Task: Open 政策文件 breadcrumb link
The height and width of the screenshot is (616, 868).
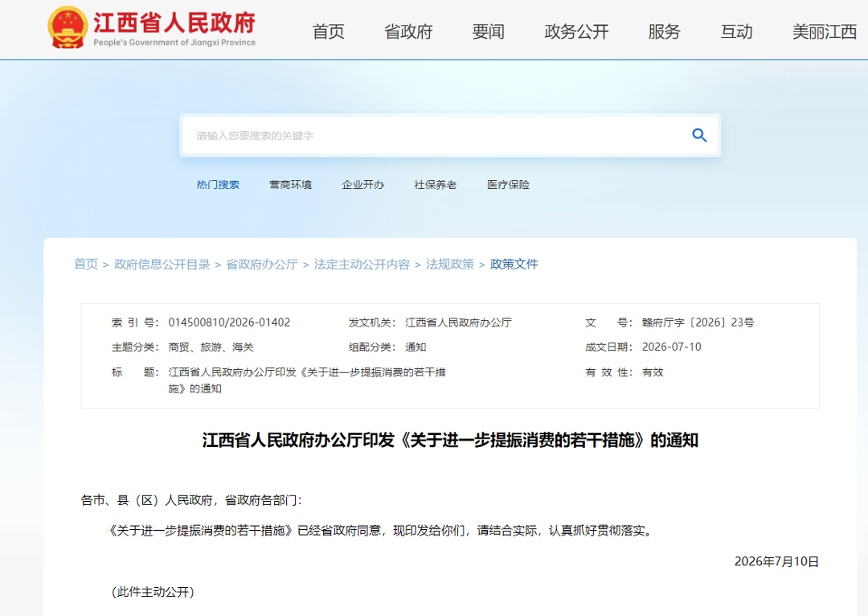Action: tap(514, 265)
